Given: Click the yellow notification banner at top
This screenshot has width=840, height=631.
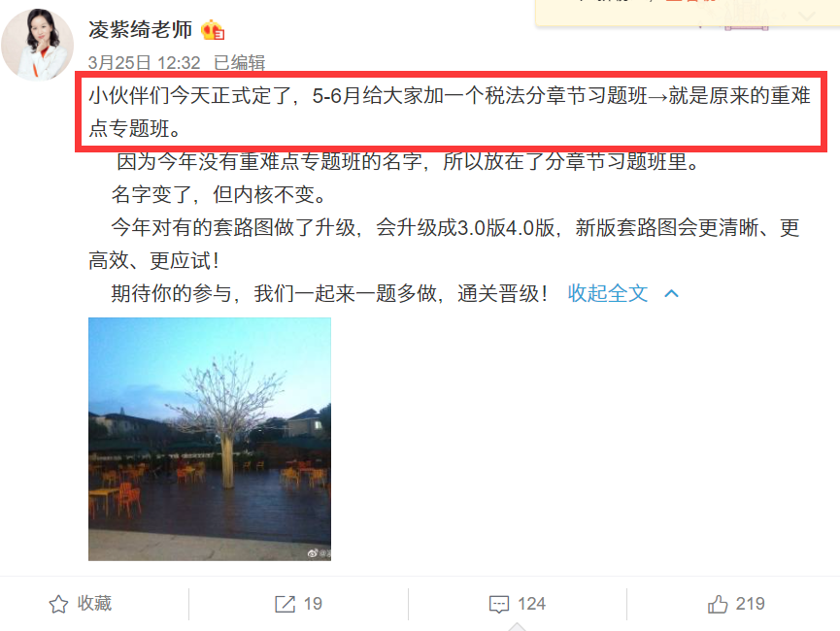Looking at the screenshot, I should click(688, 13).
